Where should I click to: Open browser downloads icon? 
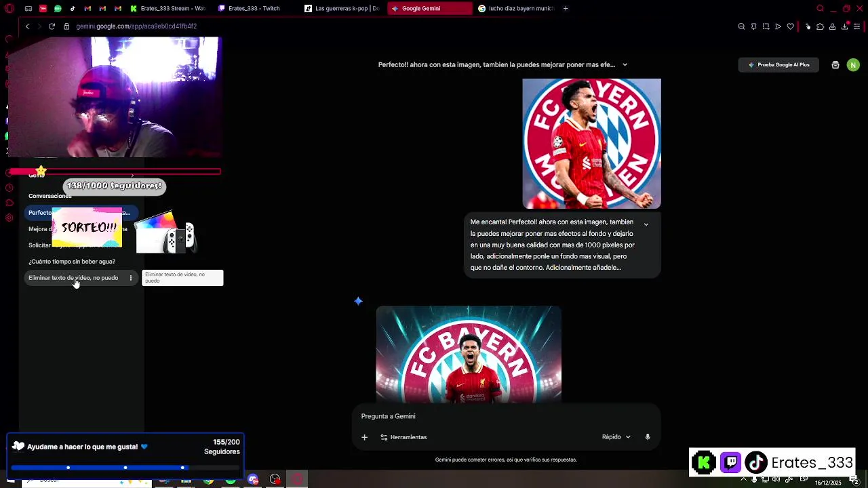point(844,26)
